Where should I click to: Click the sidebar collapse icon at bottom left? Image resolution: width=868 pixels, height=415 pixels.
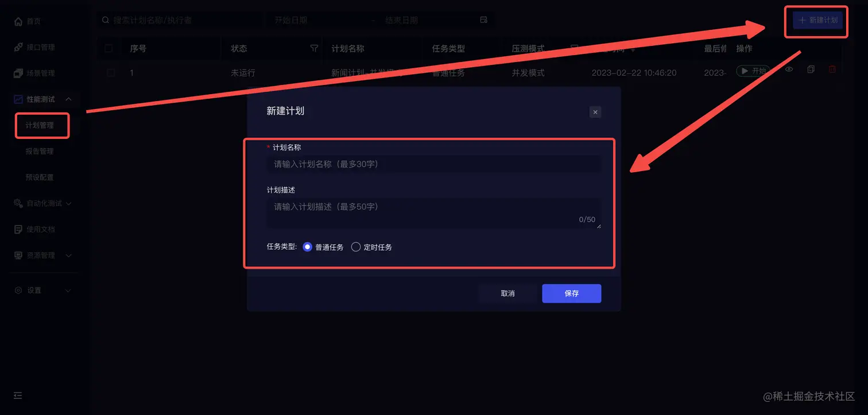click(x=18, y=395)
